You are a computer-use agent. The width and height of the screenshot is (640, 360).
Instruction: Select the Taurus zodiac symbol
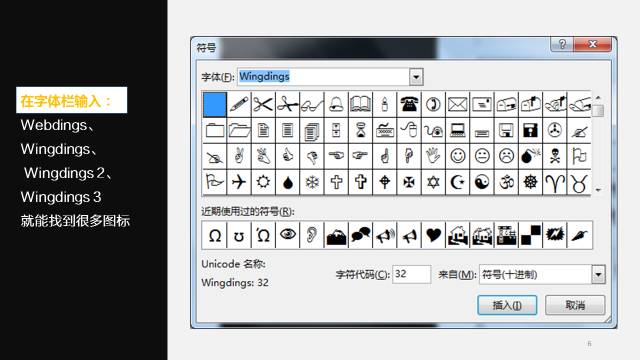[x=579, y=182]
